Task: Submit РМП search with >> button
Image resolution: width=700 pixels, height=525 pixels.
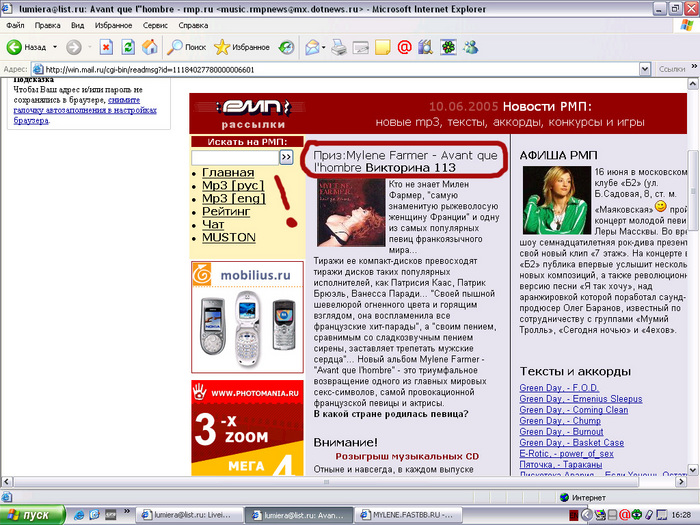Action: click(286, 157)
